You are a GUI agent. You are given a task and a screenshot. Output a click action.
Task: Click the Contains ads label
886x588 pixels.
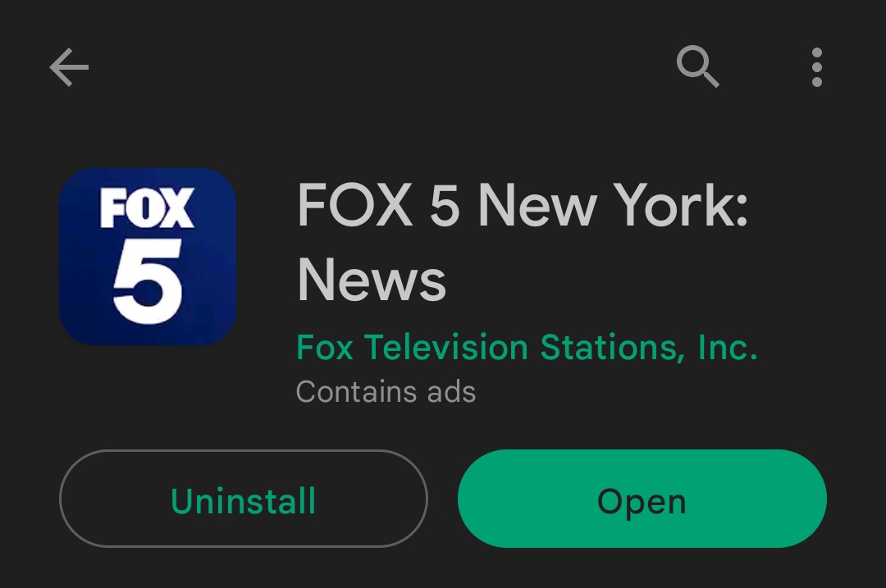pos(386,391)
